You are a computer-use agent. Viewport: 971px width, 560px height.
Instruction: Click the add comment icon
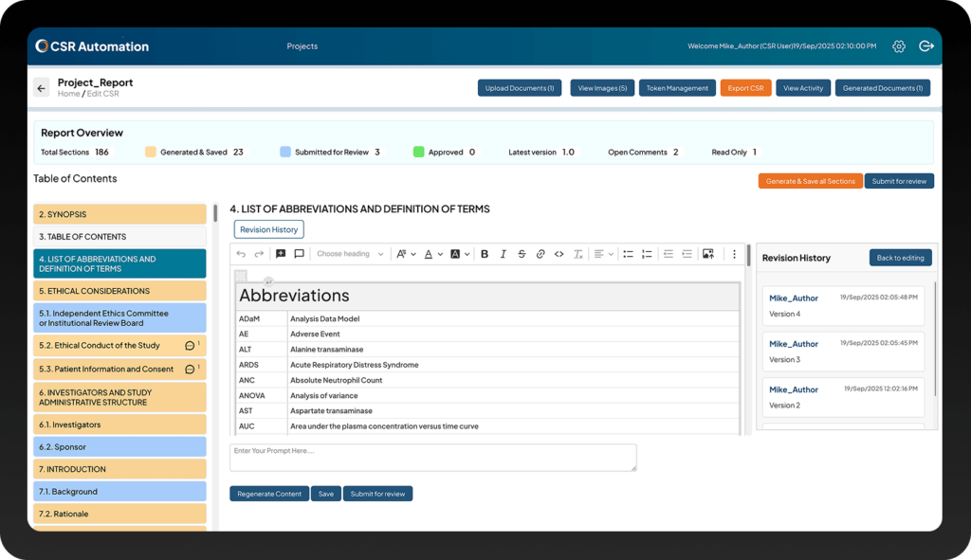(281, 254)
